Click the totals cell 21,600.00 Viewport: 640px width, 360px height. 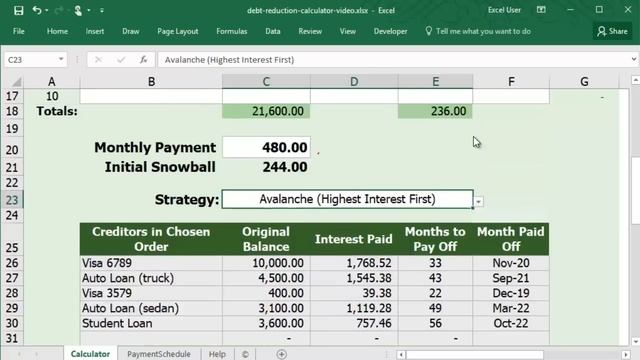[x=266, y=111]
